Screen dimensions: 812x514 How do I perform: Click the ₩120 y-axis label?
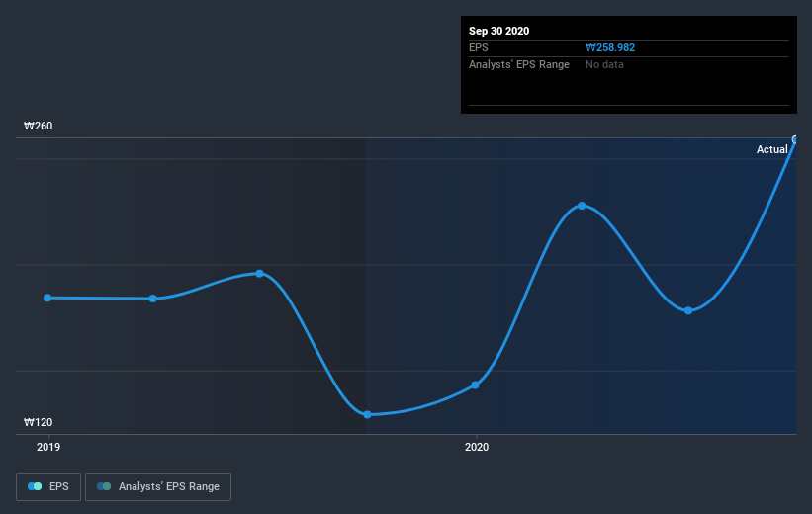[x=39, y=422]
